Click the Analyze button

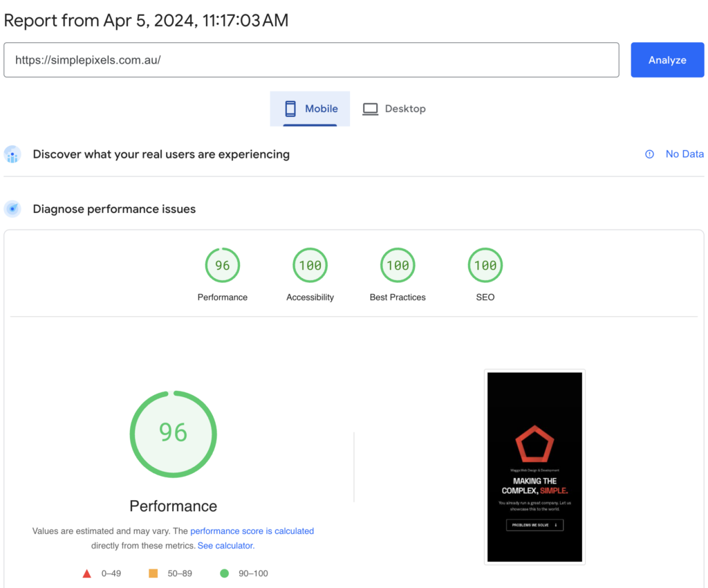[667, 60]
